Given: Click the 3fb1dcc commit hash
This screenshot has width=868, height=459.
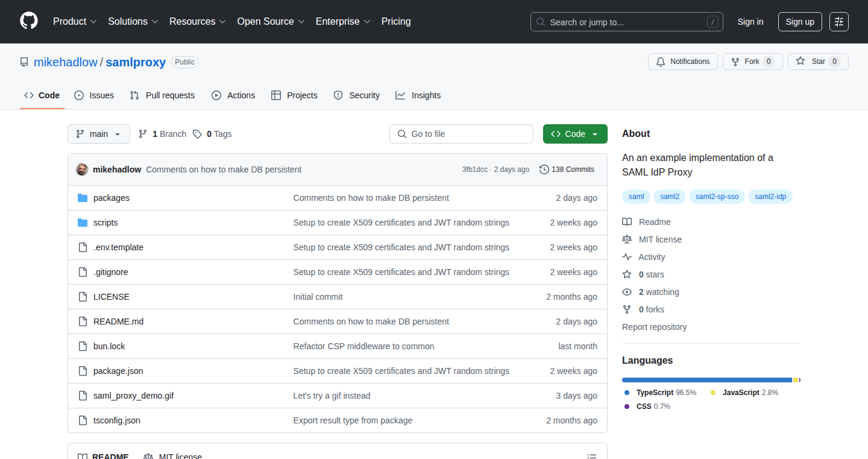Looking at the screenshot, I should [475, 169].
